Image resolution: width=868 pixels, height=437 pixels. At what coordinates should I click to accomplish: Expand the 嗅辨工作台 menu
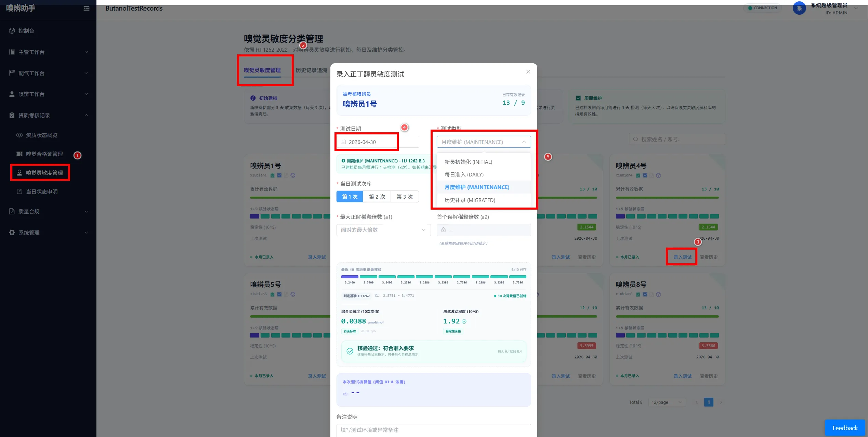click(x=48, y=94)
